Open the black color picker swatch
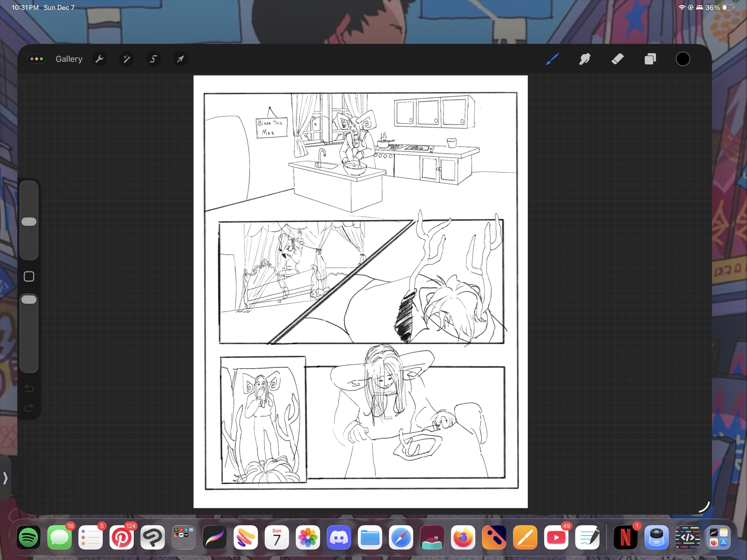This screenshot has height=560, width=747. (x=683, y=59)
